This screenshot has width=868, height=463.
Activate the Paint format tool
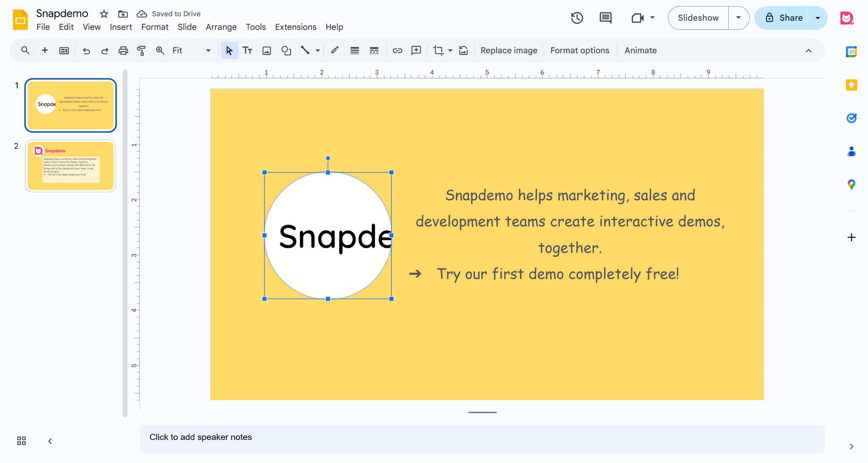coord(141,51)
